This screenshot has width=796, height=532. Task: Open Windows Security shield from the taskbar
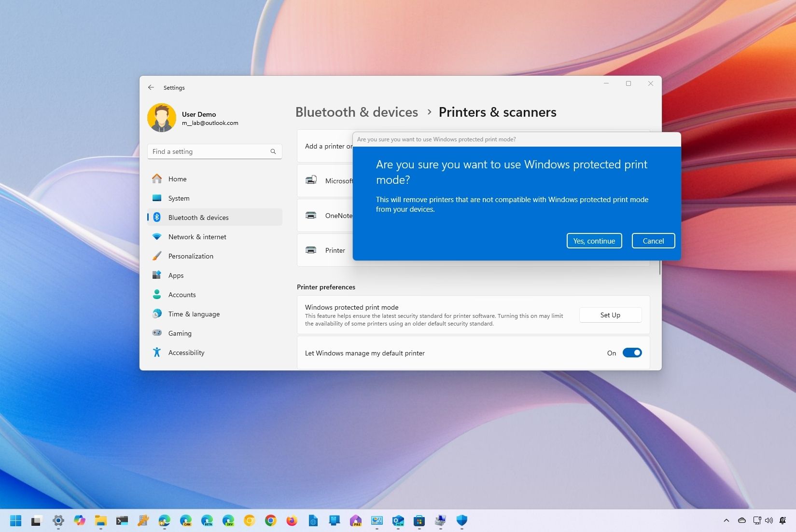pos(461,521)
